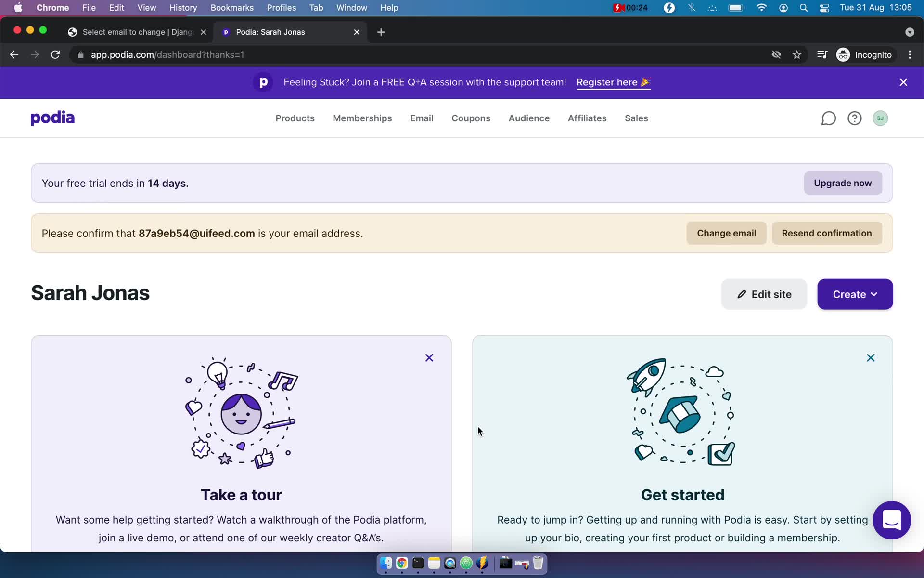The width and height of the screenshot is (924, 578).
Task: Click the Take a tour illustration
Action: (241, 413)
